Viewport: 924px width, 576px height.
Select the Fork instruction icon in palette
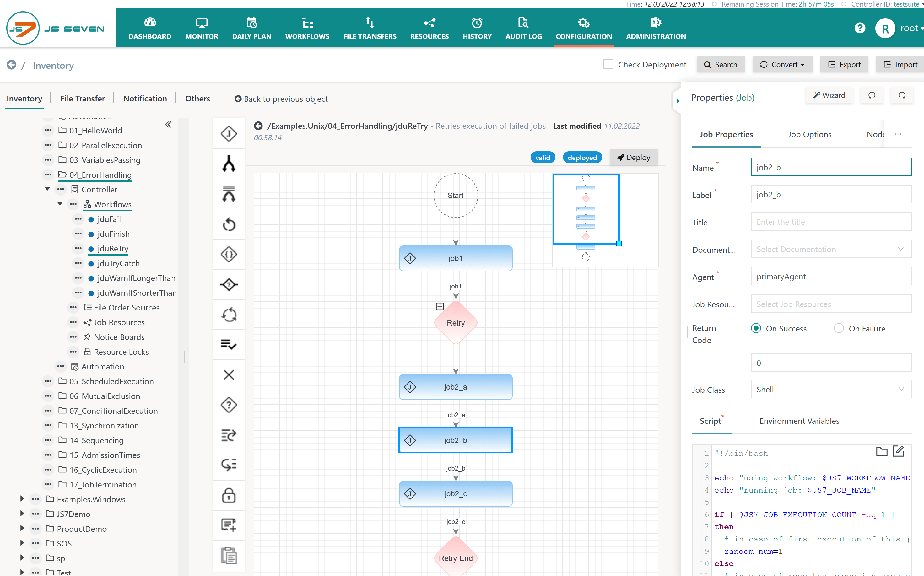coord(229,164)
